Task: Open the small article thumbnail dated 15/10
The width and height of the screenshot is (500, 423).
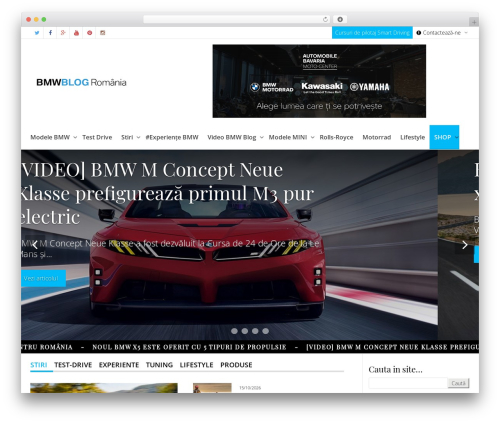Action: pyautogui.click(x=212, y=388)
